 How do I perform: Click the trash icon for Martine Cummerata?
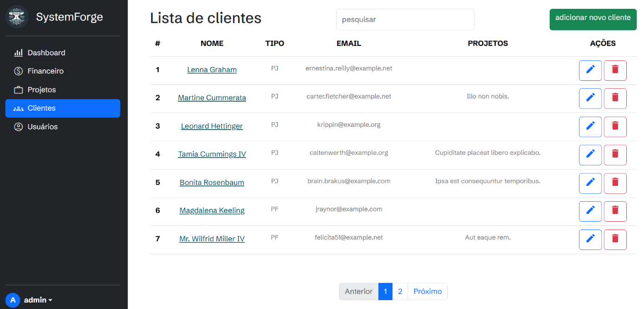click(x=615, y=98)
